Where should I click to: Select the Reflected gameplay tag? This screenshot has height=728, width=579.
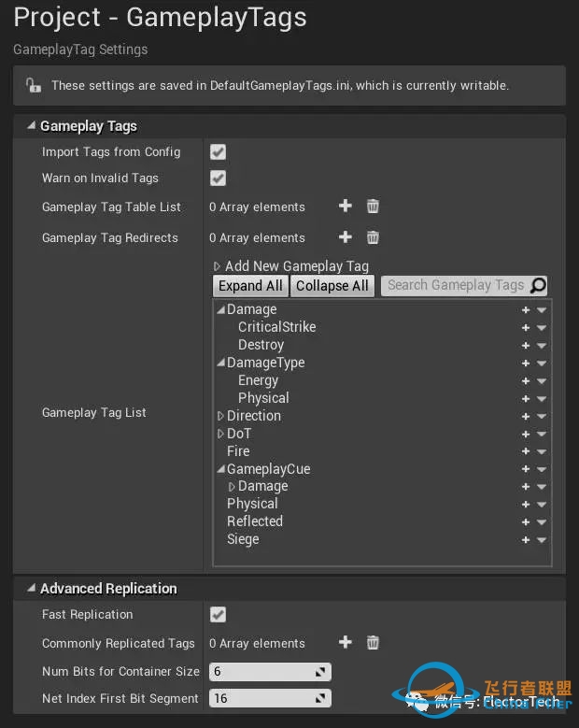point(254,521)
